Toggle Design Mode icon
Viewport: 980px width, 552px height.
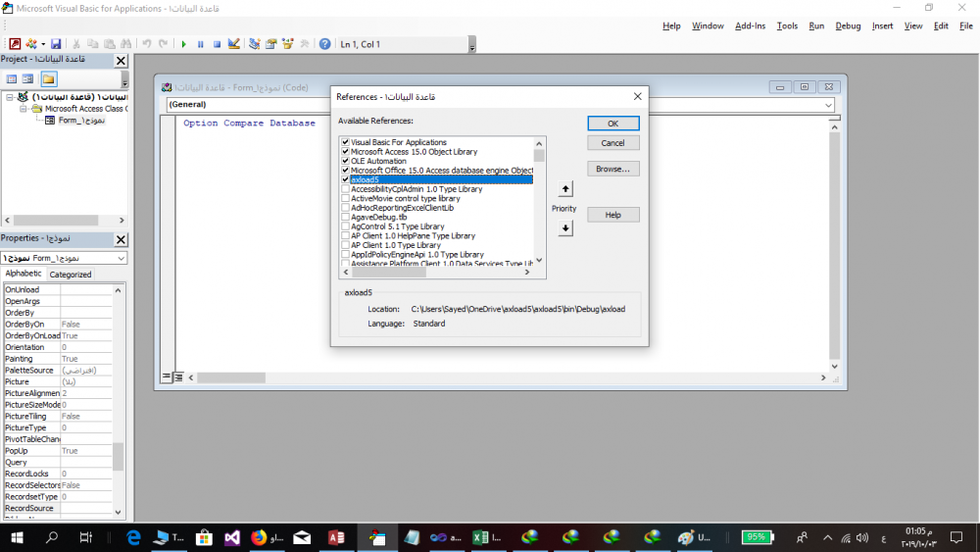(234, 44)
